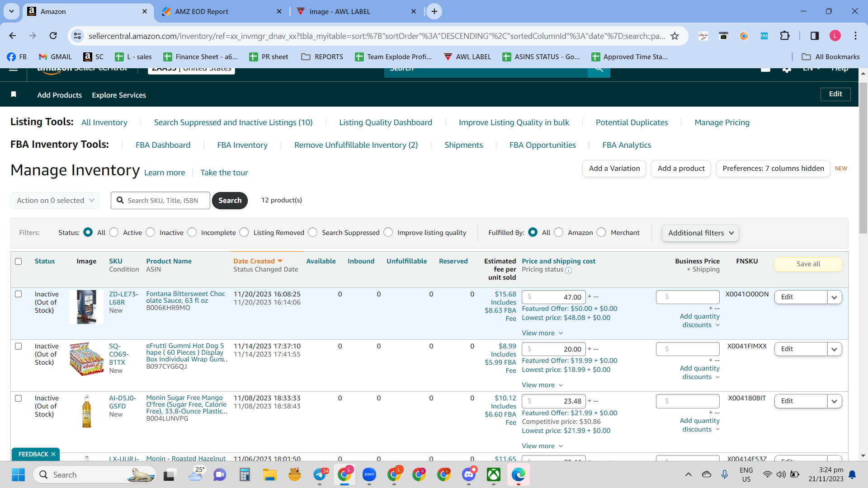Show hidden system tray icons
868x488 pixels.
[x=688, y=474]
